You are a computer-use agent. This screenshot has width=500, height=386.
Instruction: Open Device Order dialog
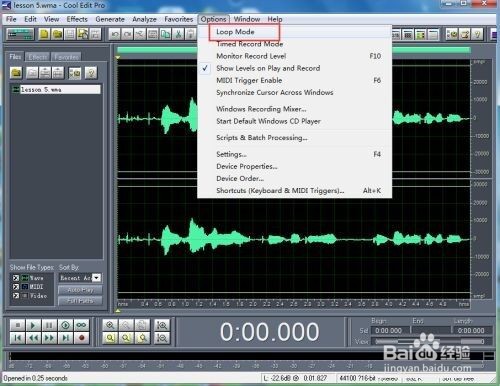click(x=294, y=178)
